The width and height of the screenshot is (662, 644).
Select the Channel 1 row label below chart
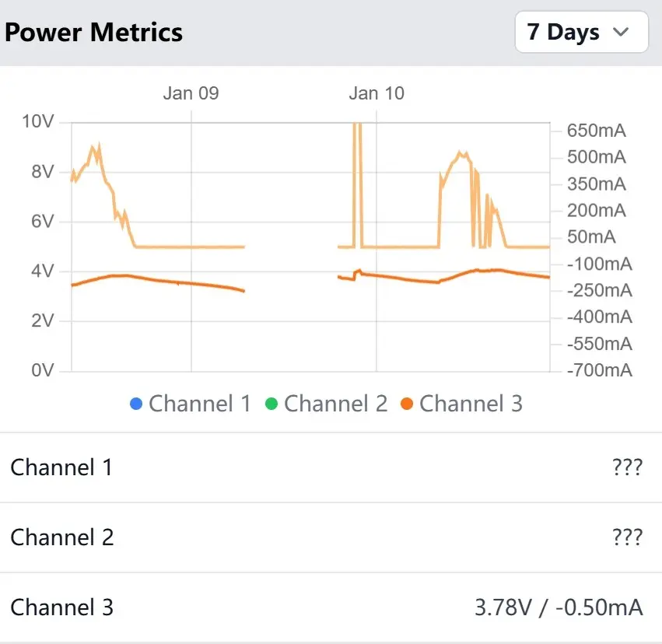pyautogui.click(x=61, y=467)
